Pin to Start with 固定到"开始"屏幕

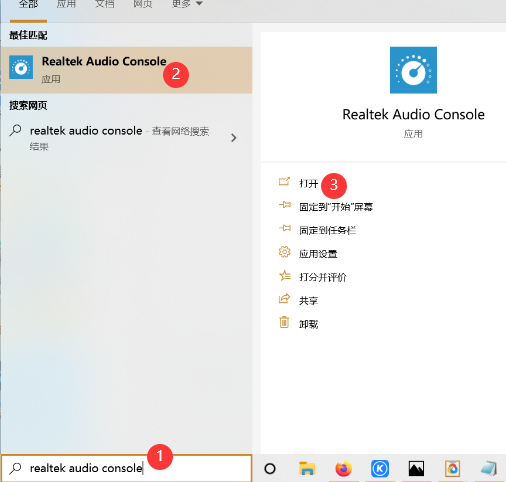tap(336, 207)
